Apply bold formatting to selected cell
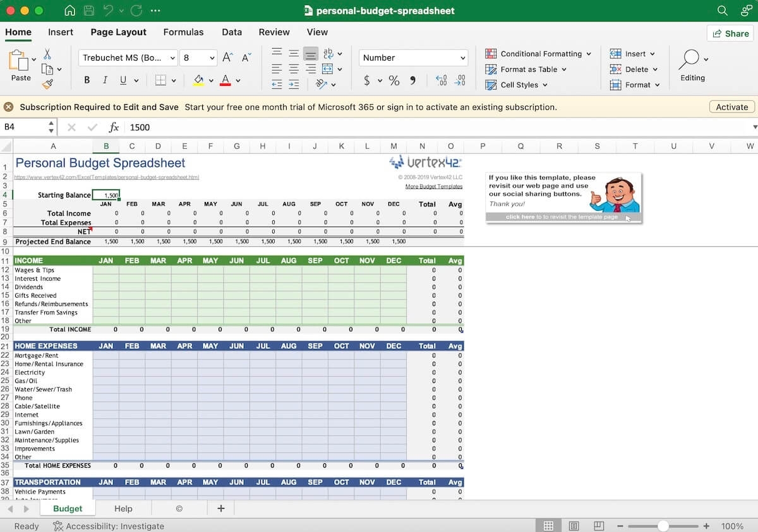Screen dimensions: 758x532 (x=87, y=80)
